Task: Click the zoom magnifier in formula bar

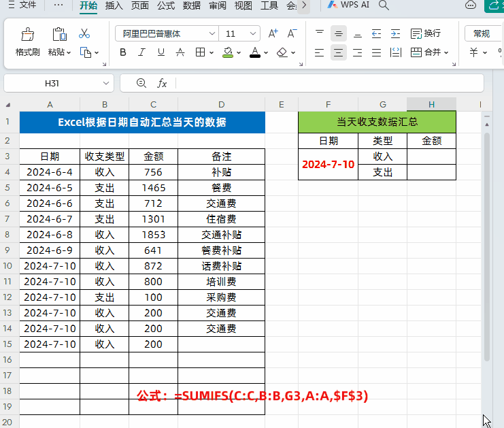Action: click(141, 83)
